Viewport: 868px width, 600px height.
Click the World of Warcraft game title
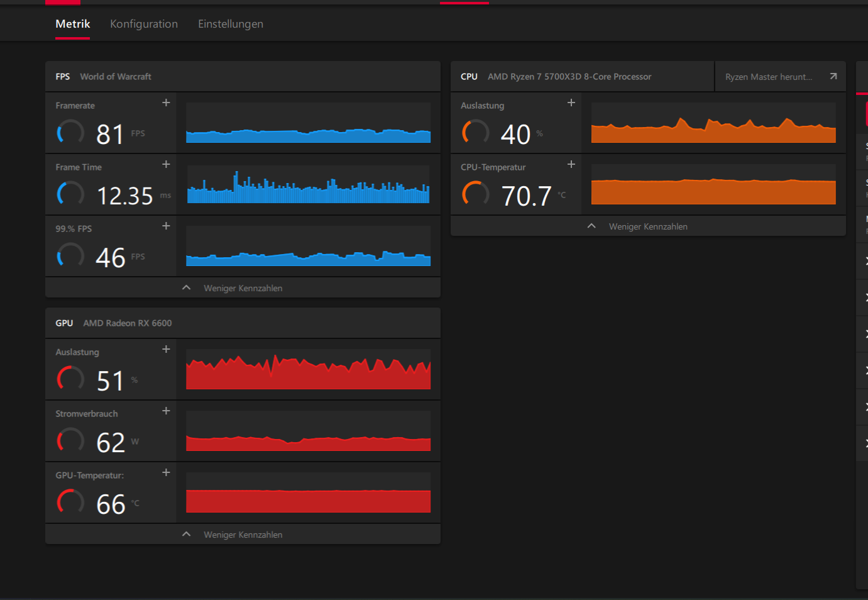[116, 77]
